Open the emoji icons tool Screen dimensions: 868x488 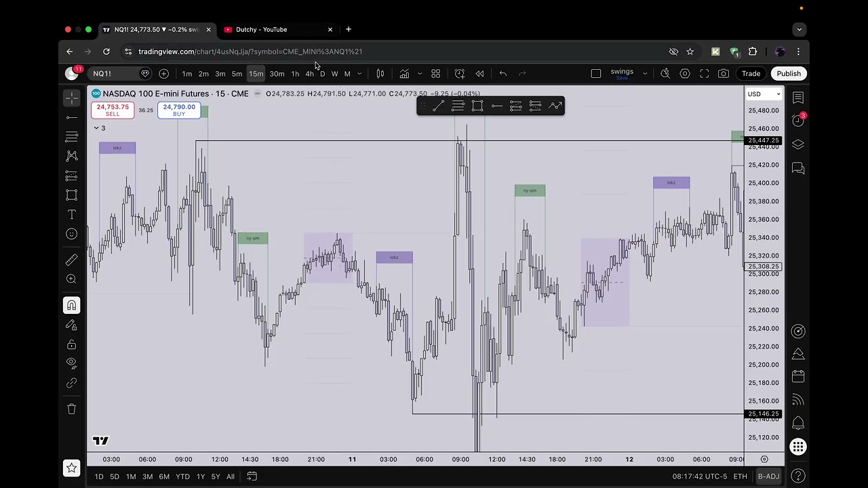[x=71, y=234]
